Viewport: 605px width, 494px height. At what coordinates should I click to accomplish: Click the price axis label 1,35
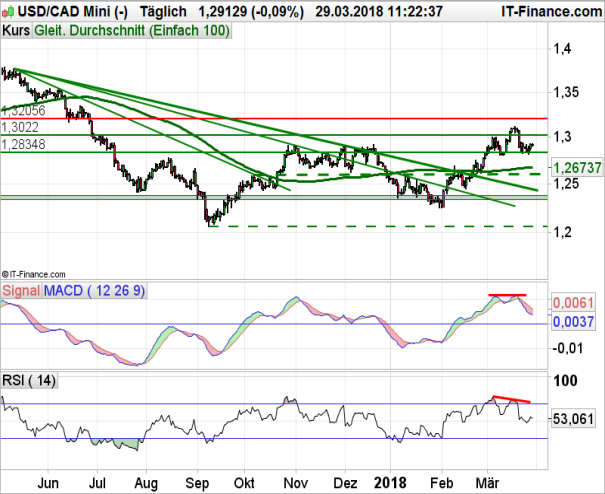coord(566,92)
